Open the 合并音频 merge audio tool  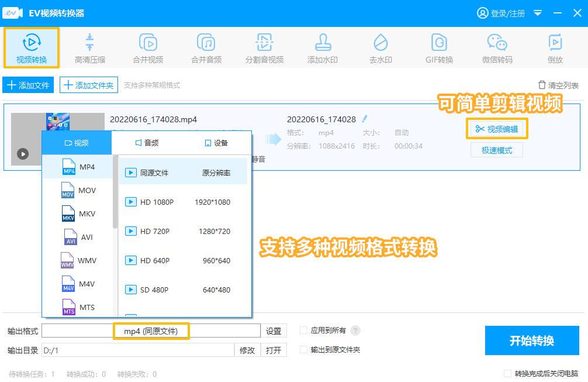(x=206, y=48)
